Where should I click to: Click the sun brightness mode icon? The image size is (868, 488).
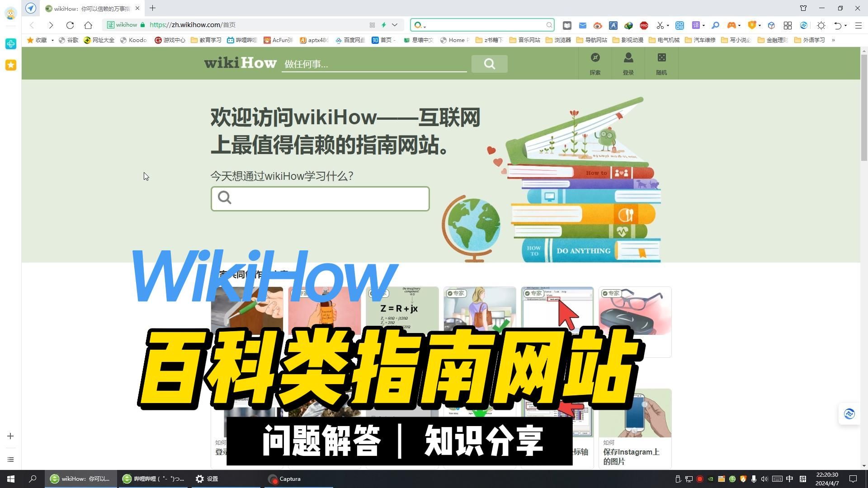821,25
